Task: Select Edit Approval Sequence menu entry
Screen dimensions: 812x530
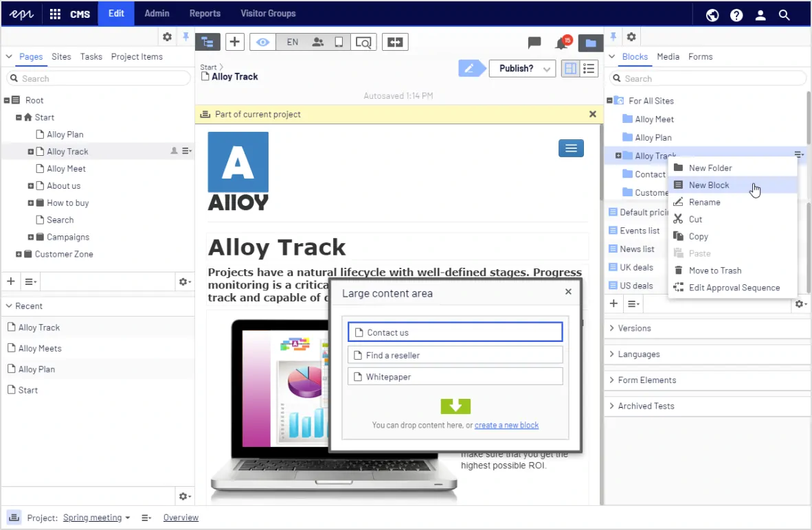Action: point(732,287)
